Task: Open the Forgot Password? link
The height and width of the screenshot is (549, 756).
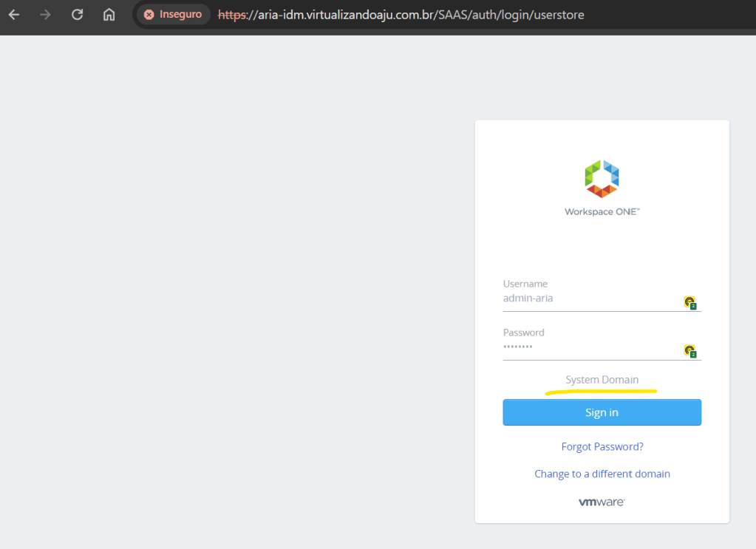Action: pos(602,447)
